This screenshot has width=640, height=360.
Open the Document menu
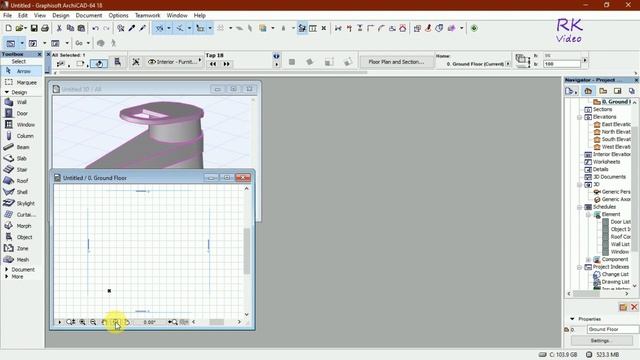coord(89,15)
